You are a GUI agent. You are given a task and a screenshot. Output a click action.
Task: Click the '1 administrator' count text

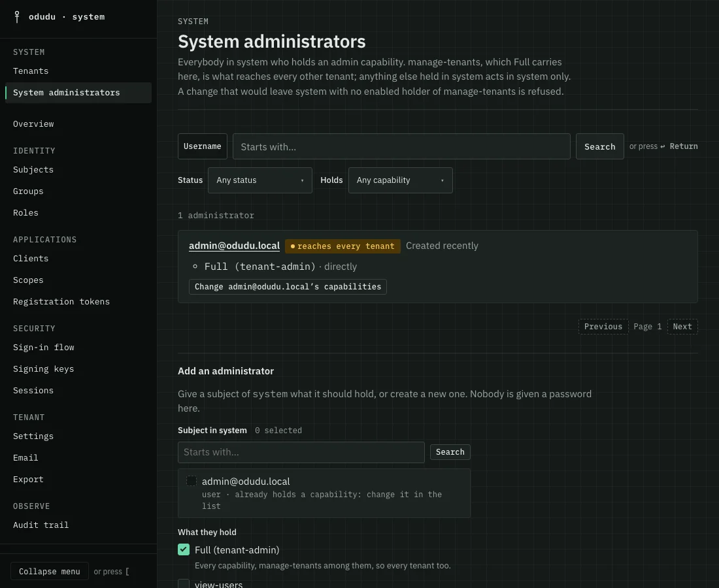[216, 216]
